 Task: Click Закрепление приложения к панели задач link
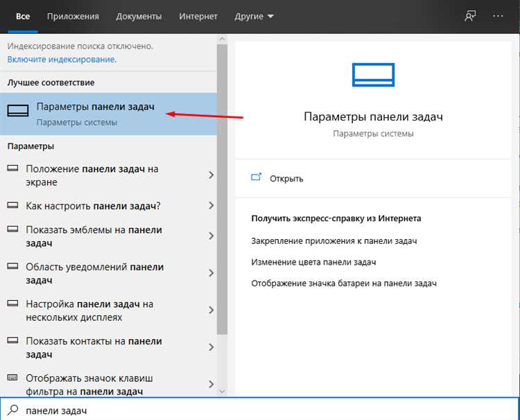[333, 240]
